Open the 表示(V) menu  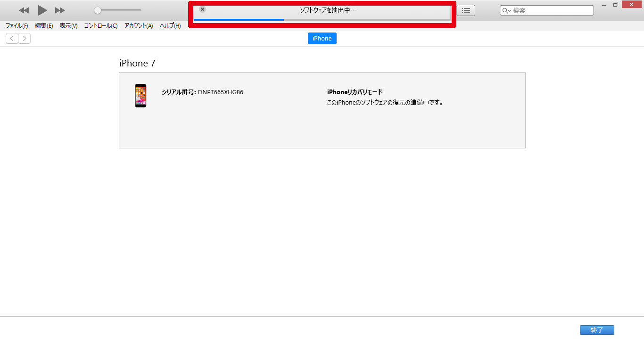tap(68, 26)
